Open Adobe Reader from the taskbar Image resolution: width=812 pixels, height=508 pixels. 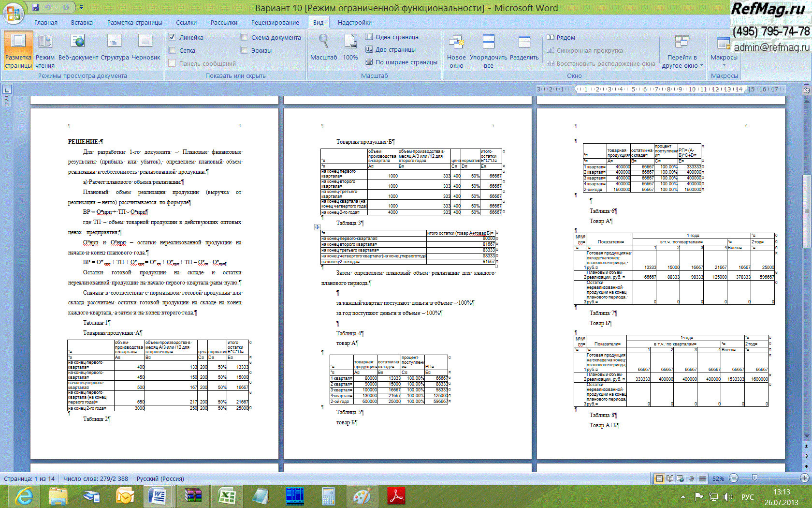[x=396, y=496]
